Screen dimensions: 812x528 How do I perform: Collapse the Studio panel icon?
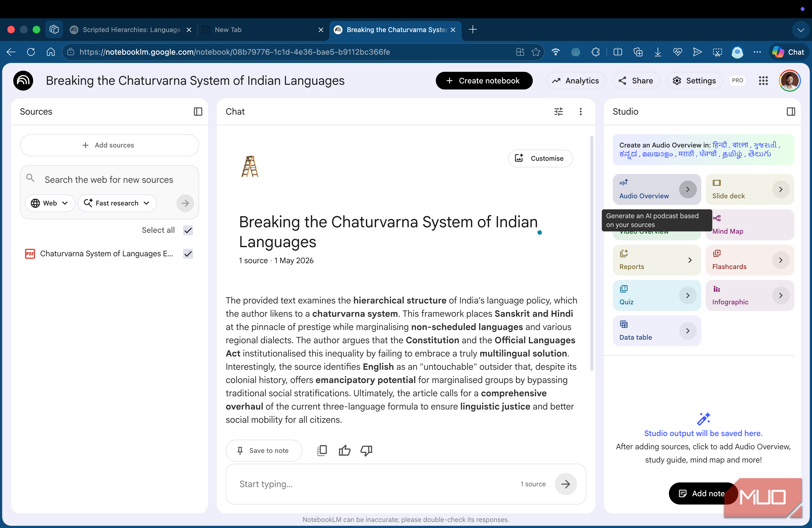tap(790, 112)
